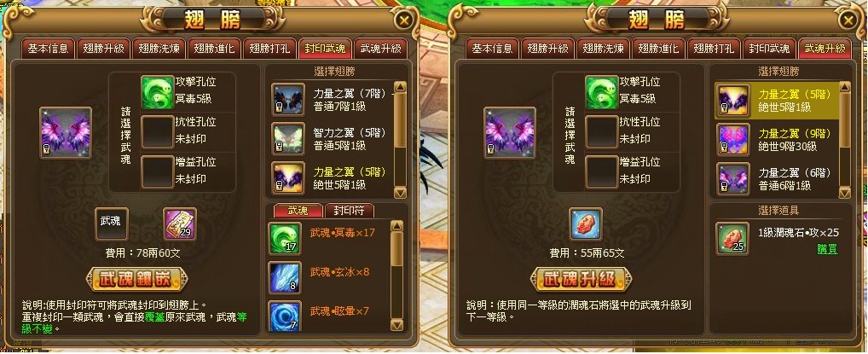This screenshot has height=354, width=868.
Task: Choose the 力量之翼（9階）wing icon in right panel
Action: [733, 140]
